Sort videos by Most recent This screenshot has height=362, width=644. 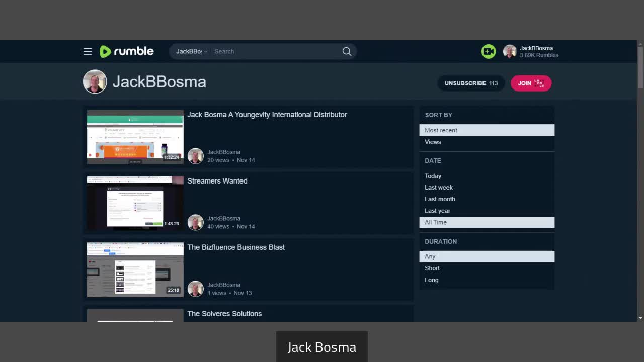coord(487,130)
